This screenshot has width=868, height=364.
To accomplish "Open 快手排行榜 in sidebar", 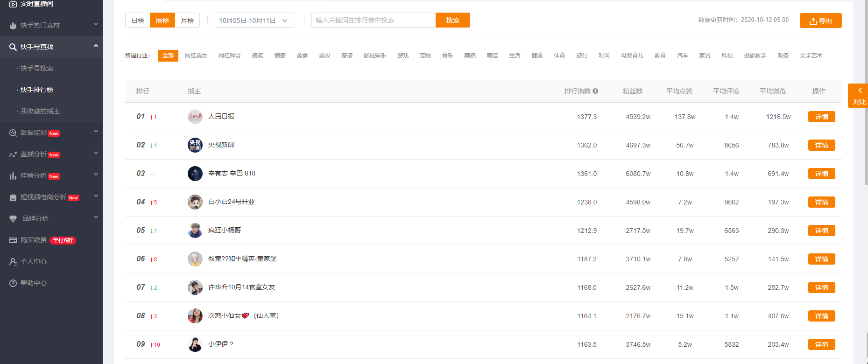I will (37, 90).
